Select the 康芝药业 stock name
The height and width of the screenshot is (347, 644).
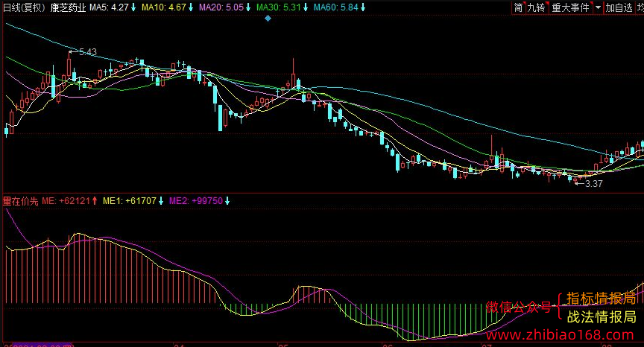tap(68, 7)
